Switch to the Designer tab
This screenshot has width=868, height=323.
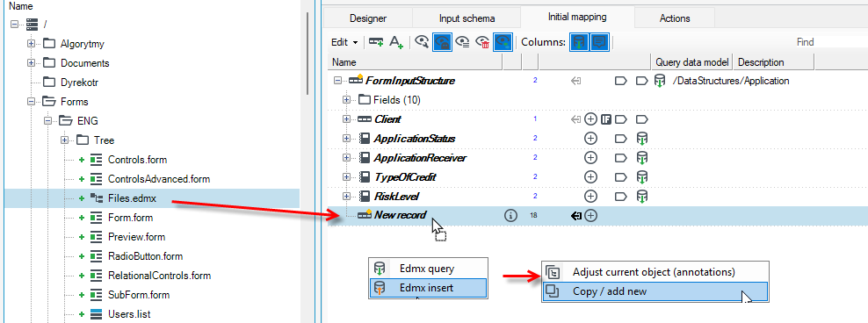tap(368, 18)
